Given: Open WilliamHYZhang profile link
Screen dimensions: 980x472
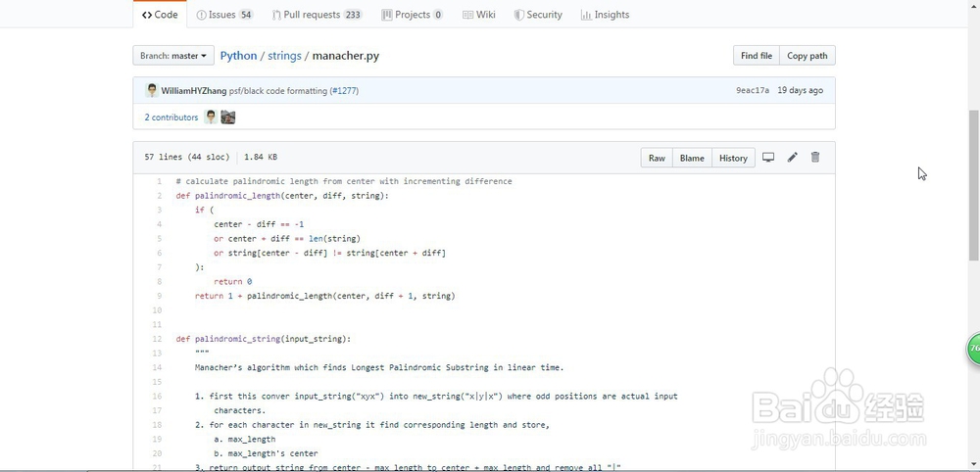Looking at the screenshot, I should [x=194, y=91].
